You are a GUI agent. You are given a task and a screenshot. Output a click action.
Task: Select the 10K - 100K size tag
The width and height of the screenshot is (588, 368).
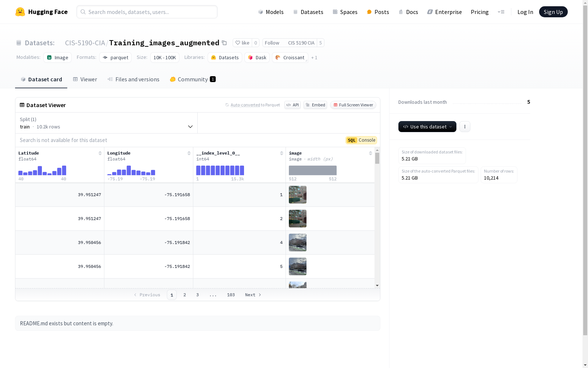click(165, 57)
